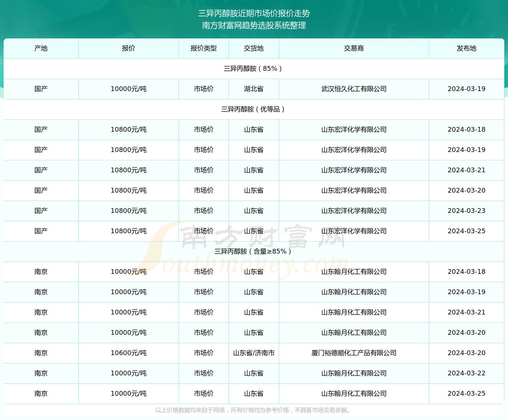Click date 2024-03-19 in 武汉恒久 row
This screenshot has width=508, height=420.
466,89
